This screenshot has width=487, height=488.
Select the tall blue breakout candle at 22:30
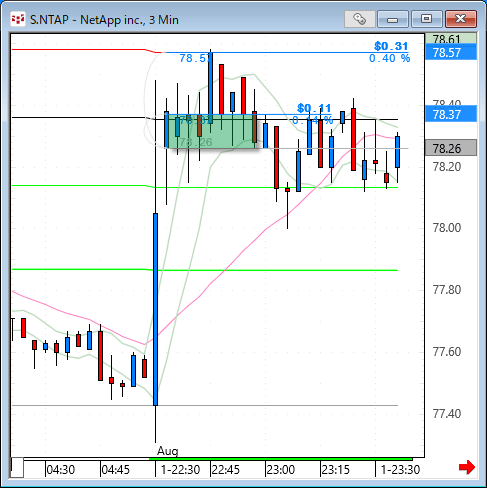tap(155, 309)
